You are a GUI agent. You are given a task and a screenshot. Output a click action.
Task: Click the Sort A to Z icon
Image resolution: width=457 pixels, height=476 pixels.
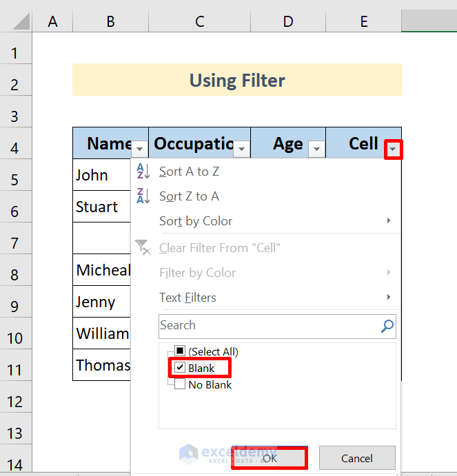[143, 172]
